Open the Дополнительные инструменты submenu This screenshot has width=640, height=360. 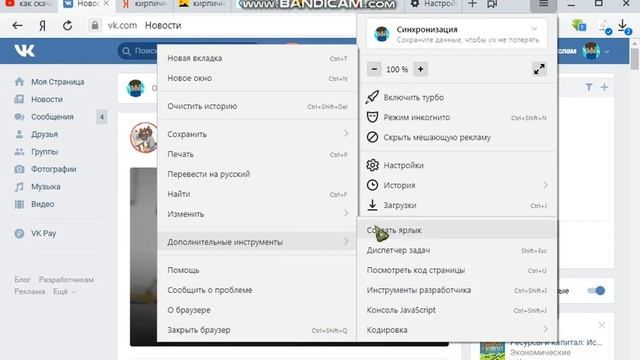point(257,242)
